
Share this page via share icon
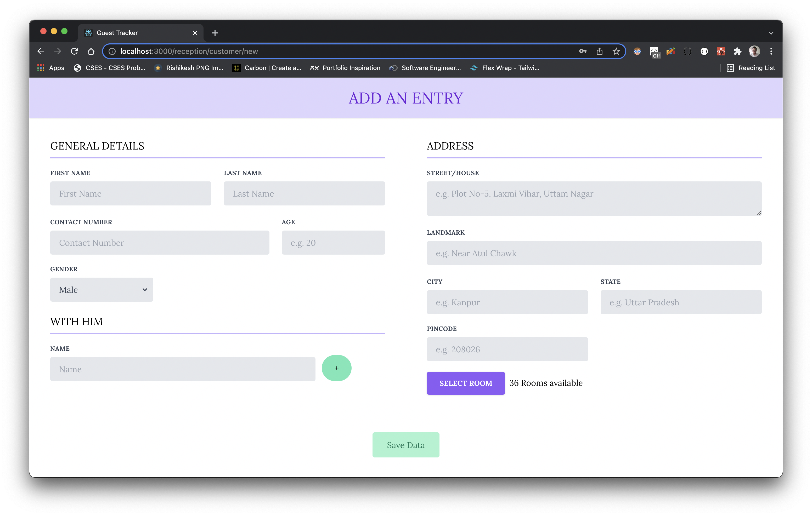[600, 51]
